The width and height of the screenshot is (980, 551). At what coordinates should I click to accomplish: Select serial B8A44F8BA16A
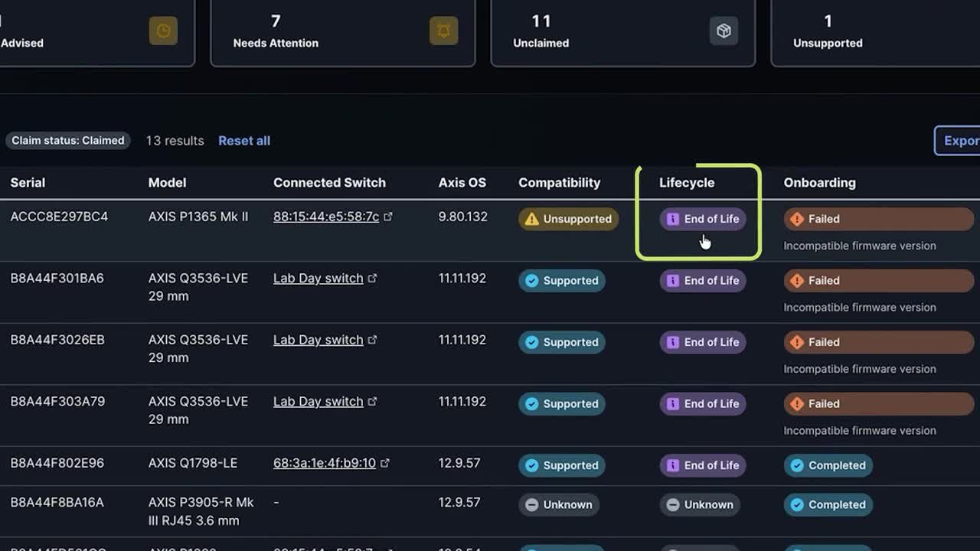point(57,503)
